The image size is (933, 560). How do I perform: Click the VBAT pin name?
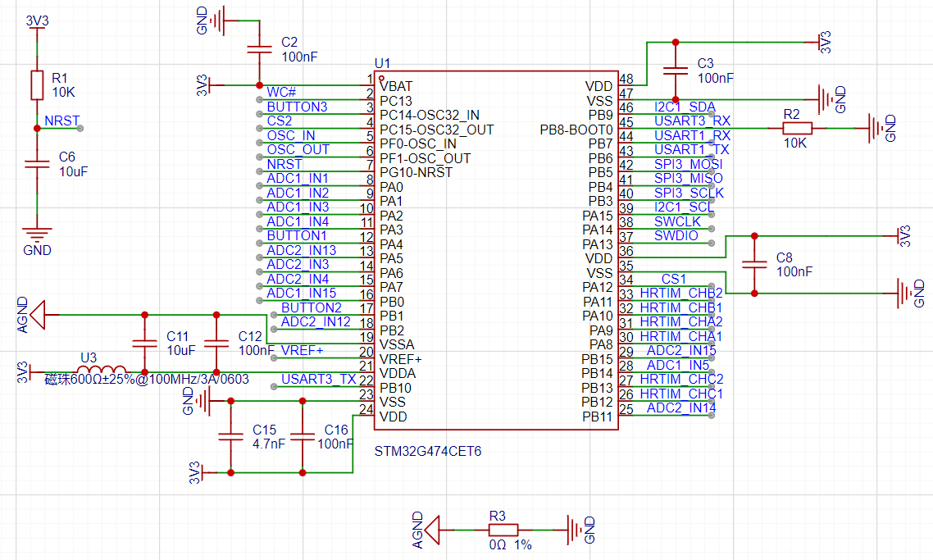(x=396, y=86)
